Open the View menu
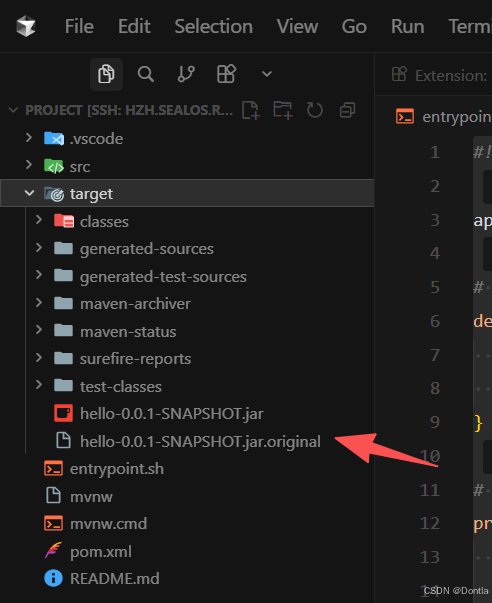This screenshot has height=603, width=492. click(x=297, y=27)
